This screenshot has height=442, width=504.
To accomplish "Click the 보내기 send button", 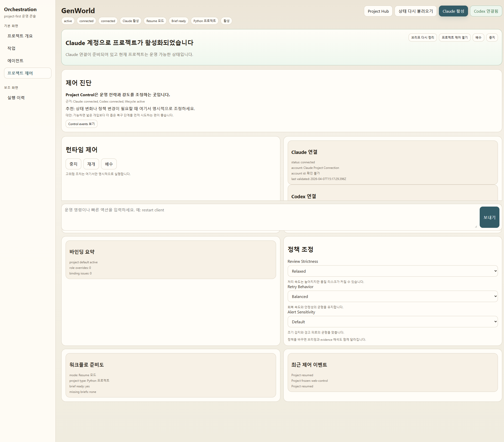I will pyautogui.click(x=489, y=217).
